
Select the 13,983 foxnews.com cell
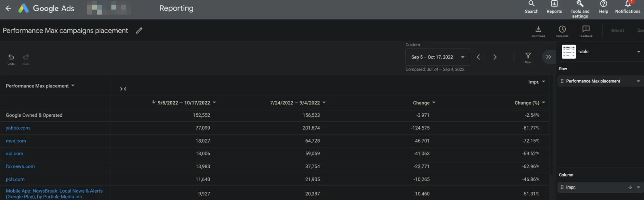point(203,166)
